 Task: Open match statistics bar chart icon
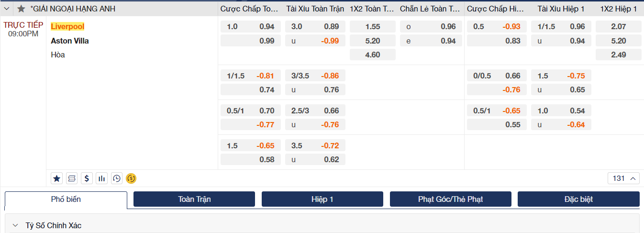[101, 178]
